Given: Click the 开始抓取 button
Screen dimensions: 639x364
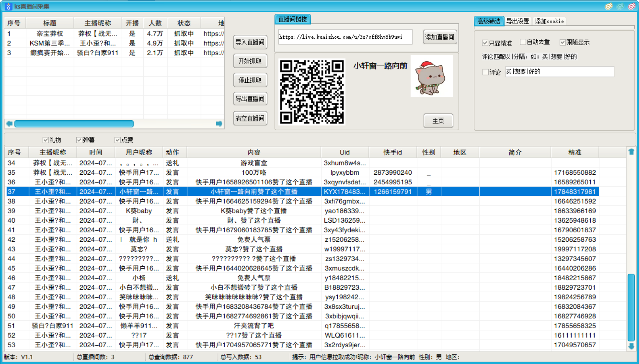Looking at the screenshot, I should point(250,61).
